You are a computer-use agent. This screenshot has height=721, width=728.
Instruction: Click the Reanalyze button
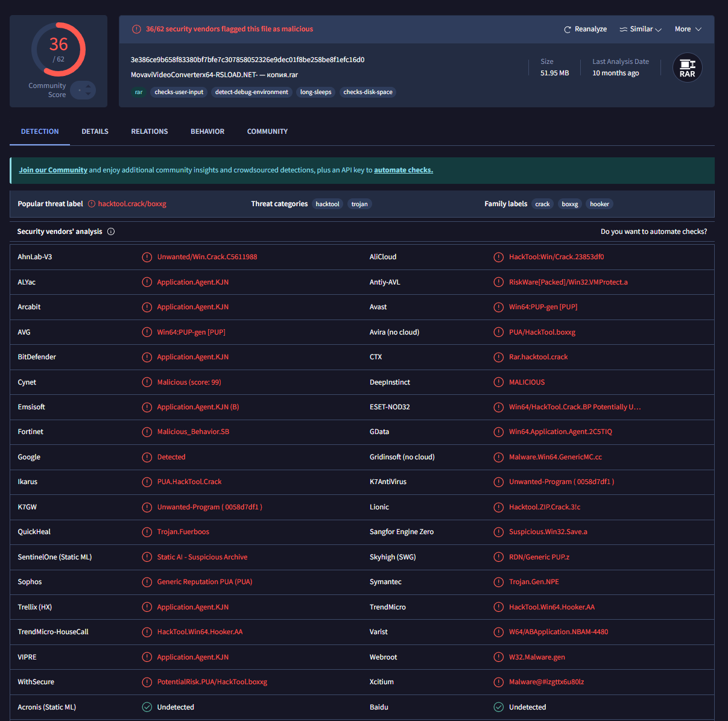coord(585,29)
